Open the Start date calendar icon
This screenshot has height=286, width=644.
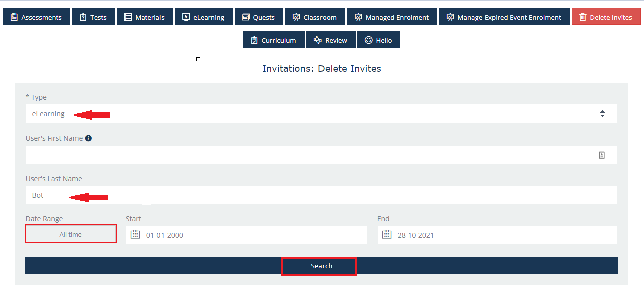pos(135,235)
